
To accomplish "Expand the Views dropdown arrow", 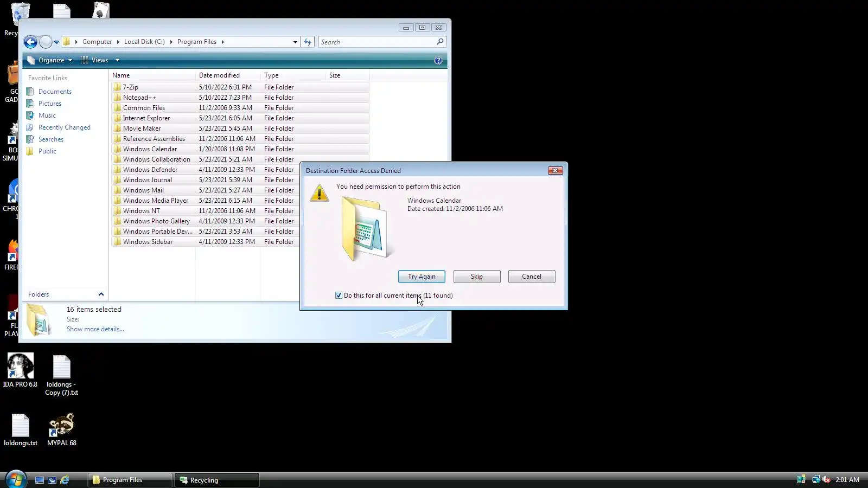I will (117, 60).
